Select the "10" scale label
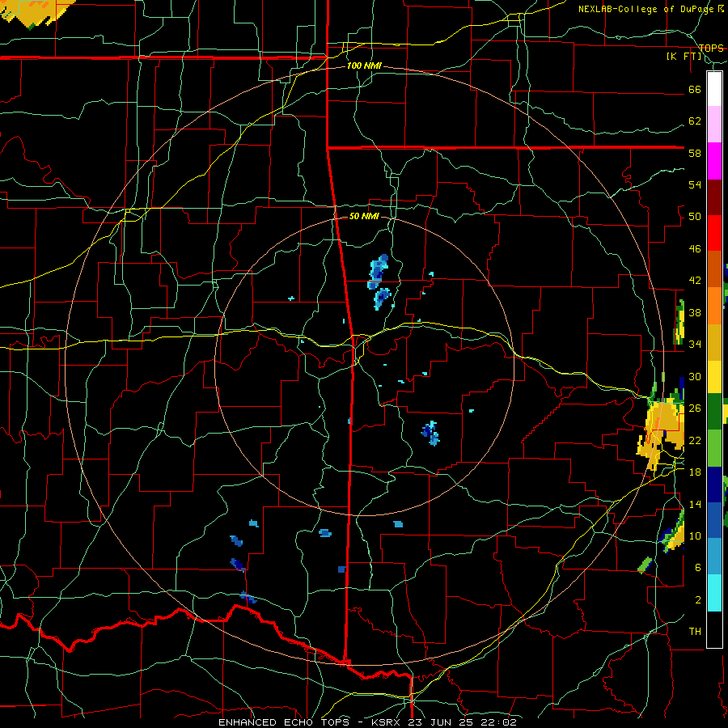The width and height of the screenshot is (728, 728). pyautogui.click(x=695, y=535)
